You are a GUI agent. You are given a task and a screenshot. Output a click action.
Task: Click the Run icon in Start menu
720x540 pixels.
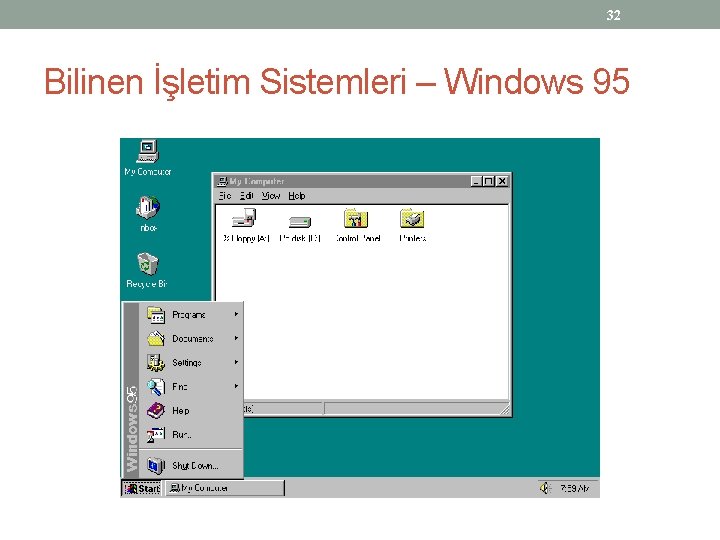156,434
